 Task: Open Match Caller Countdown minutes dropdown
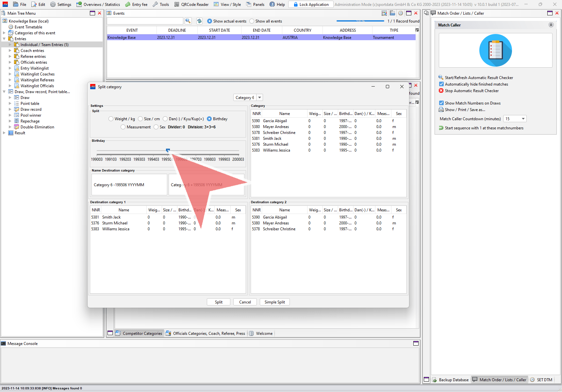pyautogui.click(x=523, y=119)
